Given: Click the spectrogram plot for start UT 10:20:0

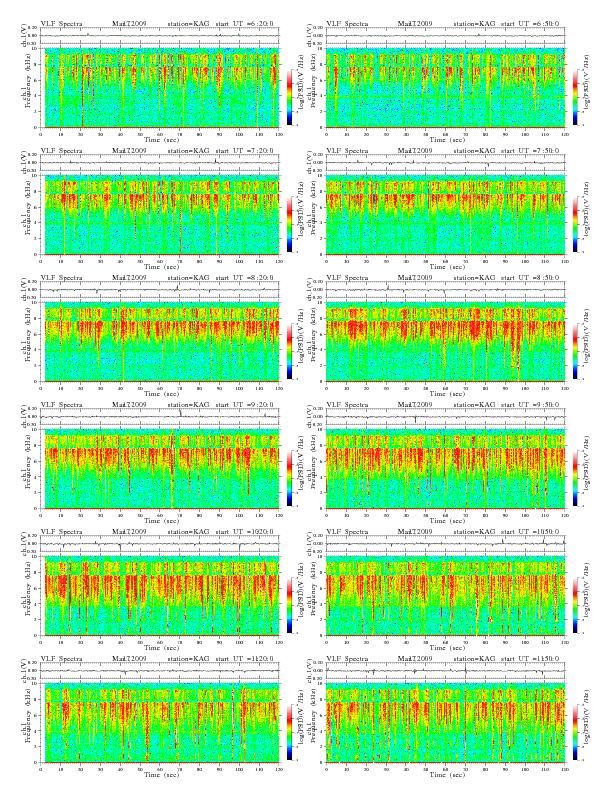Looking at the screenshot, I should click(160, 596).
